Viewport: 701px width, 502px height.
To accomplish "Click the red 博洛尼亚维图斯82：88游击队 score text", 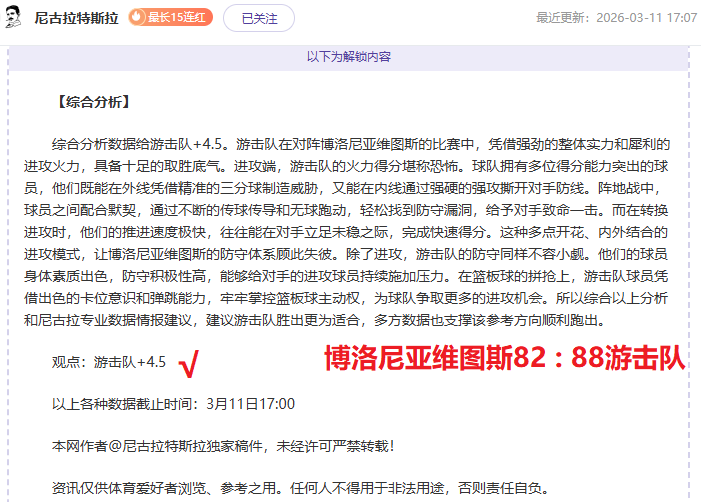I will 505,359.
